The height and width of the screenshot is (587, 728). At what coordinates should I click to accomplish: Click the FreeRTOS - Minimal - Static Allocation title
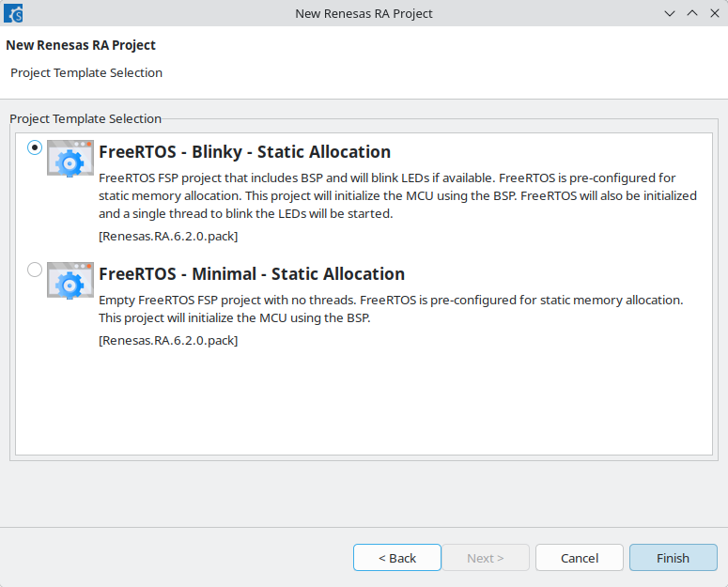point(252,274)
